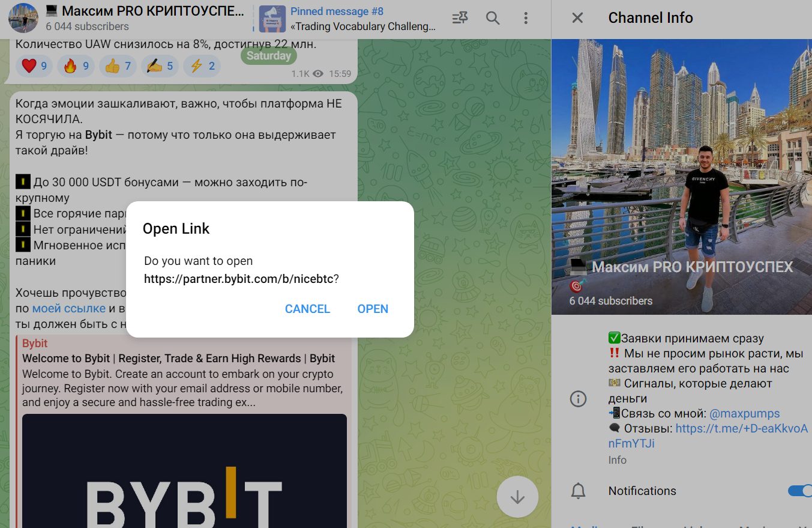The width and height of the screenshot is (812, 528).
Task: Click the 'Заявки принимаем сразу' description line
Action: pyautogui.click(x=686, y=338)
